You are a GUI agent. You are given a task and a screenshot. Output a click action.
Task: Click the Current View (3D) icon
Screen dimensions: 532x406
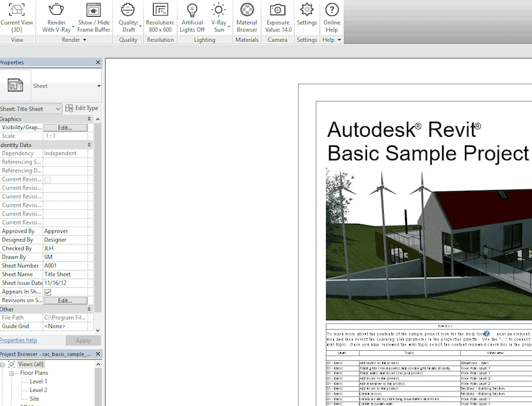pos(17,10)
